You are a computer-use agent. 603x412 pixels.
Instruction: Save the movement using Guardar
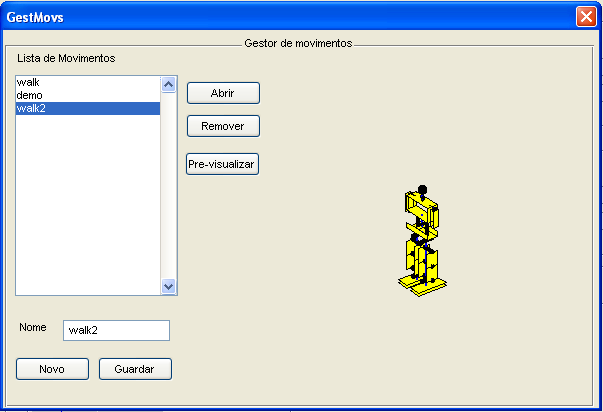[135, 369]
